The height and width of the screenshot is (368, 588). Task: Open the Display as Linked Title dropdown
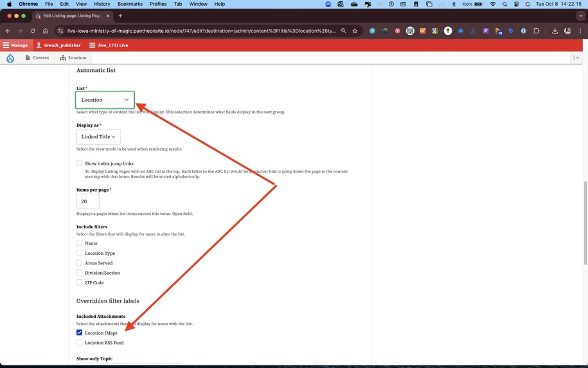click(x=98, y=136)
